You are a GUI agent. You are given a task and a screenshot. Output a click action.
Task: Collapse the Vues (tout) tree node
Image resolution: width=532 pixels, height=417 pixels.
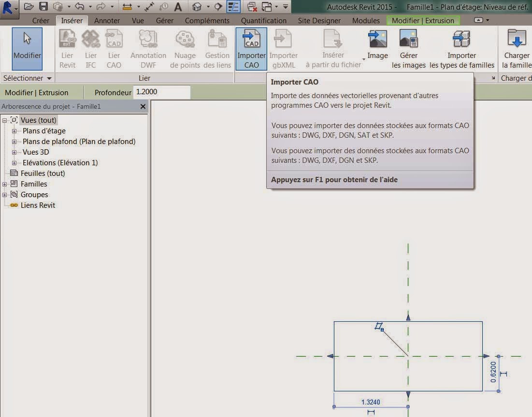point(4,120)
